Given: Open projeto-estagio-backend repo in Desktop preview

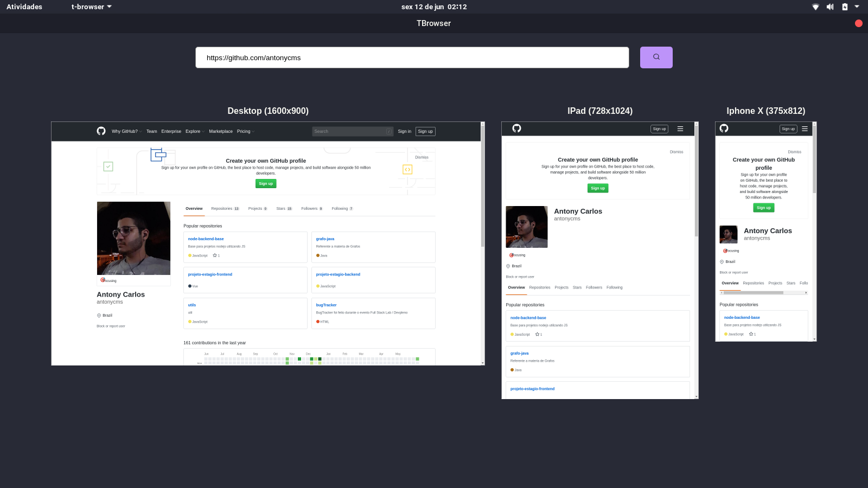Looking at the screenshot, I should pyautogui.click(x=338, y=274).
